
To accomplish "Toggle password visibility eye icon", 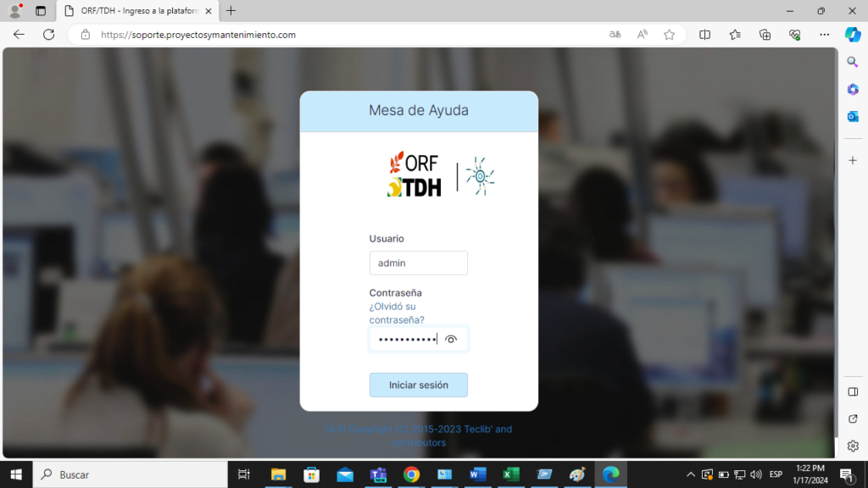I will coord(451,340).
